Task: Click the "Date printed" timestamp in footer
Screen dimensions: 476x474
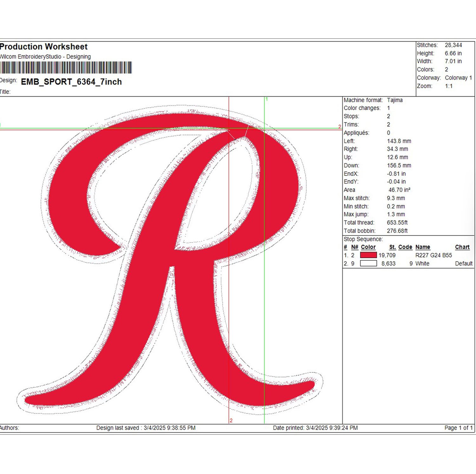Action: pos(315,428)
